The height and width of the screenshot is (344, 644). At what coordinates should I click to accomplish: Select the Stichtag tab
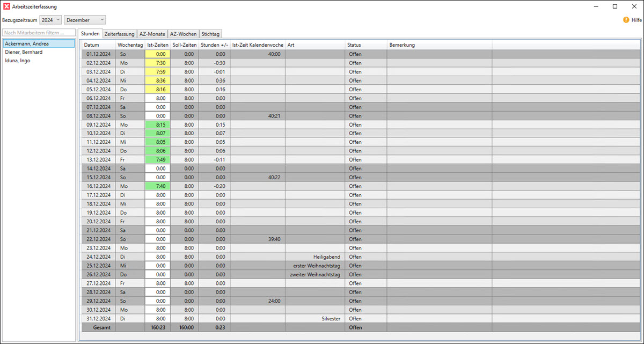(x=210, y=34)
